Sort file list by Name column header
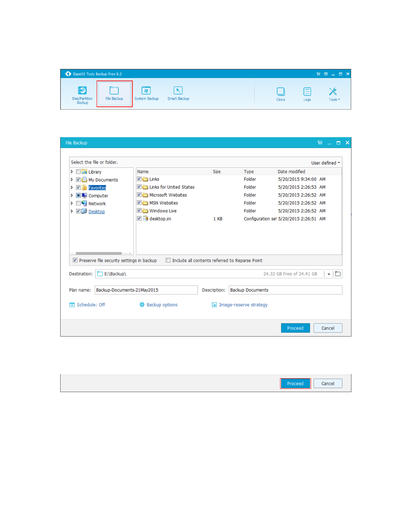 tap(174, 172)
